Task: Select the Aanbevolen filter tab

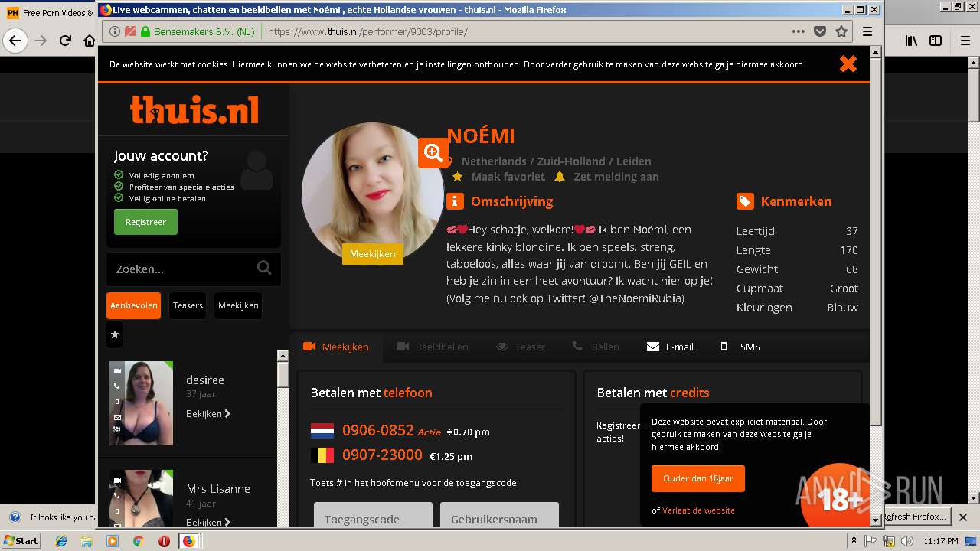Action: (x=133, y=305)
